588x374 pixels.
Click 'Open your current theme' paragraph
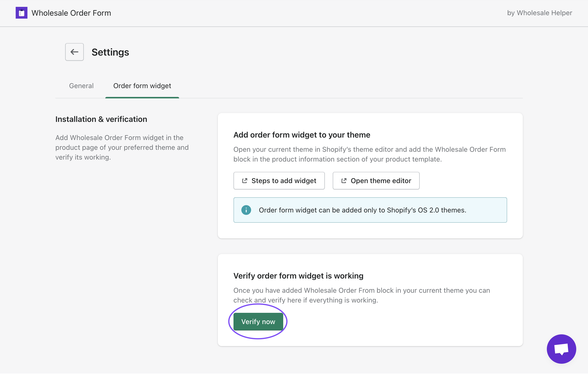(x=369, y=154)
